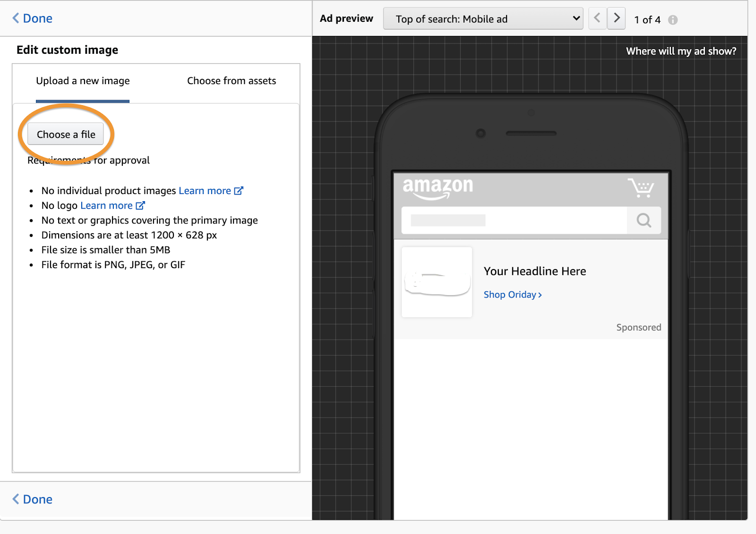This screenshot has width=756, height=534.
Task: Click the File format is PNG, JPEG, or GIF text
Action: 113,265
